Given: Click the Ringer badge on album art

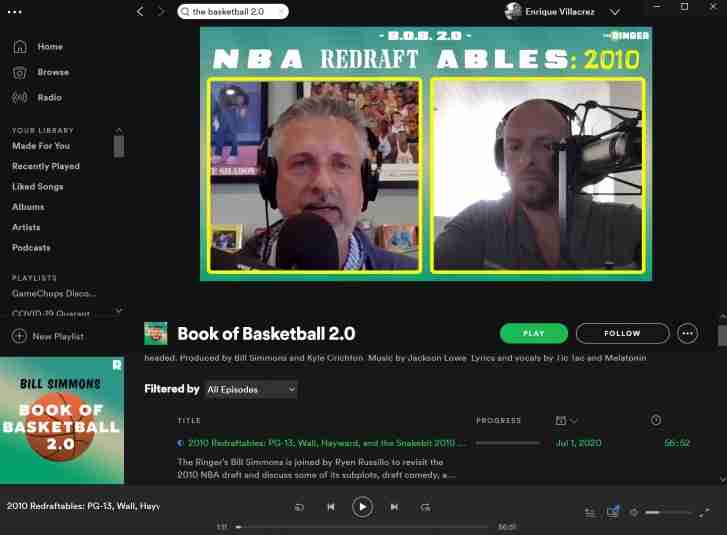Looking at the screenshot, I should [116, 365].
